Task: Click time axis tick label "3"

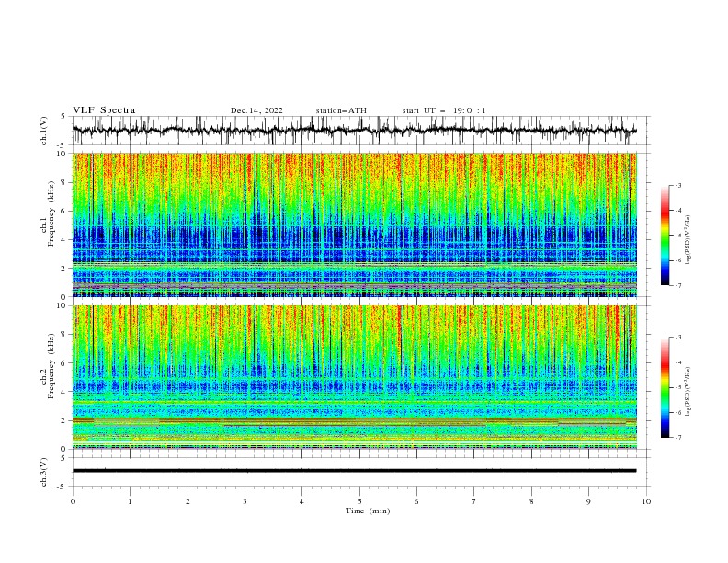Action: [245, 501]
